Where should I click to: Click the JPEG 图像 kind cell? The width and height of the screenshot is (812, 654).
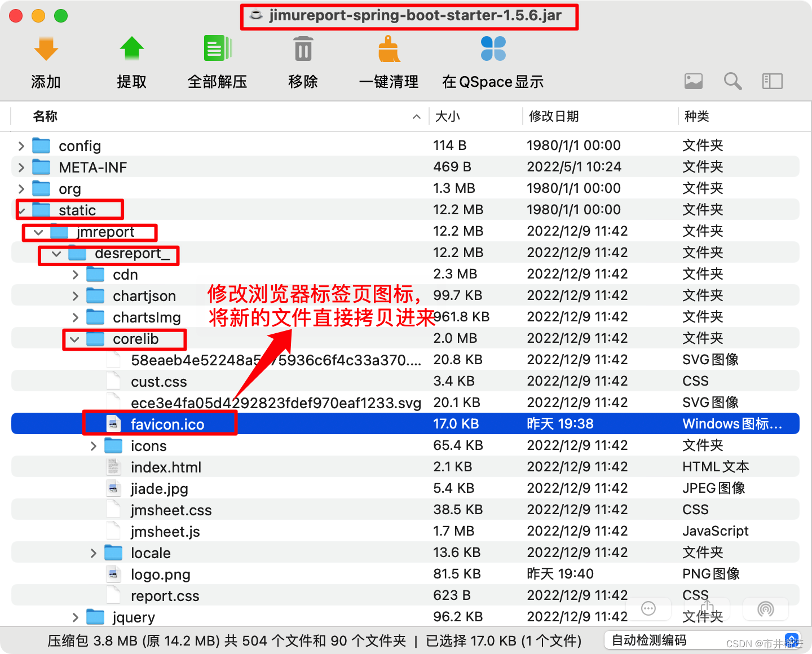(x=713, y=488)
